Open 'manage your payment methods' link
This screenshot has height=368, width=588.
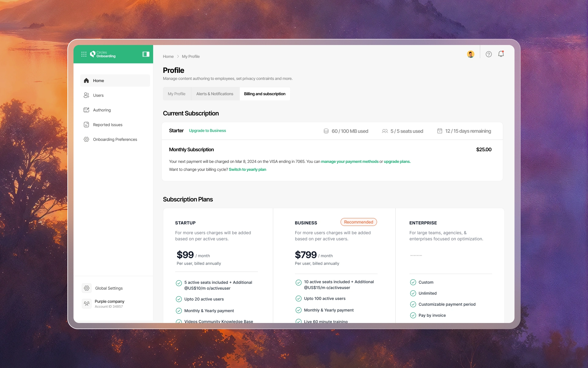(x=350, y=162)
